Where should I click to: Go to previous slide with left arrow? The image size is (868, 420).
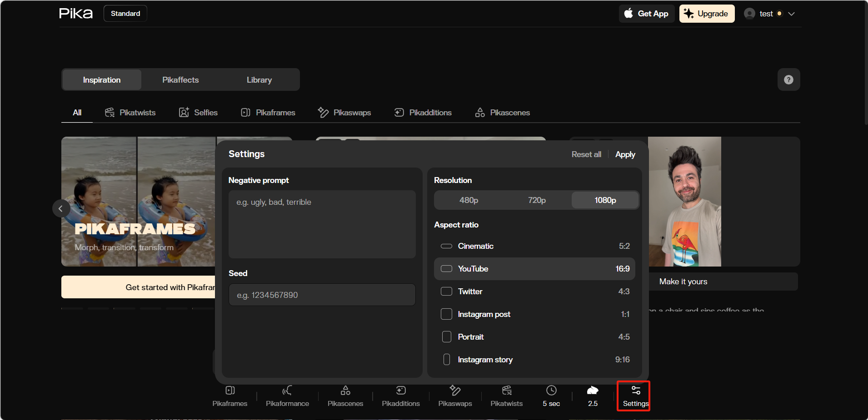61,209
